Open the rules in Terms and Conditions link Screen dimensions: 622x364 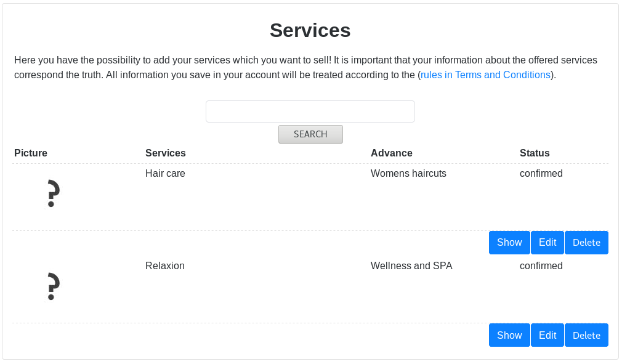coord(485,75)
